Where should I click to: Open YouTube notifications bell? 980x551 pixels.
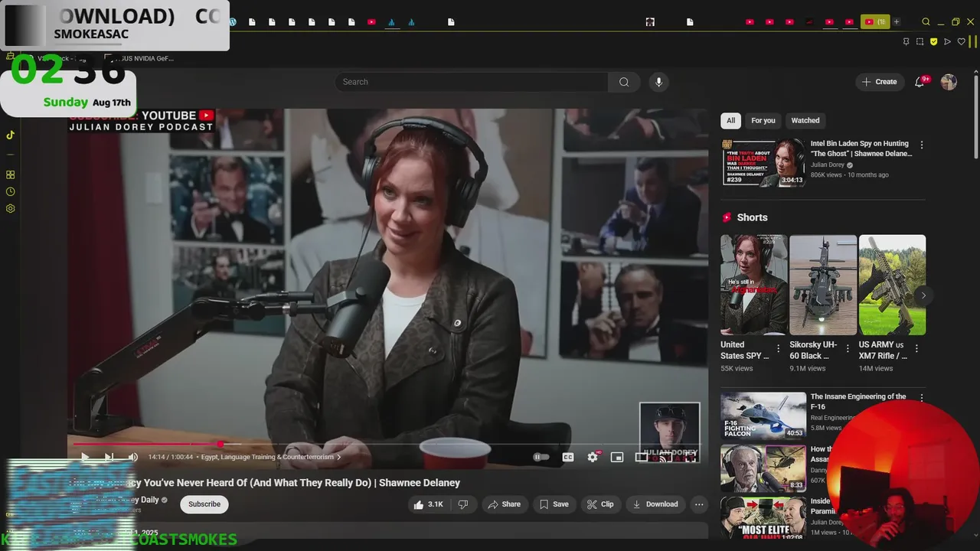coord(920,82)
